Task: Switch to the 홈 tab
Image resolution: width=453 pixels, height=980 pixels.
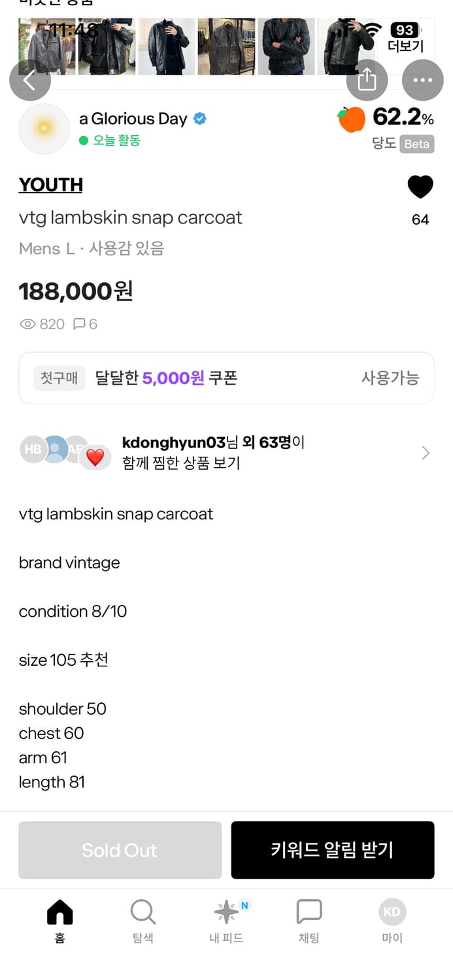Action: 60,920
